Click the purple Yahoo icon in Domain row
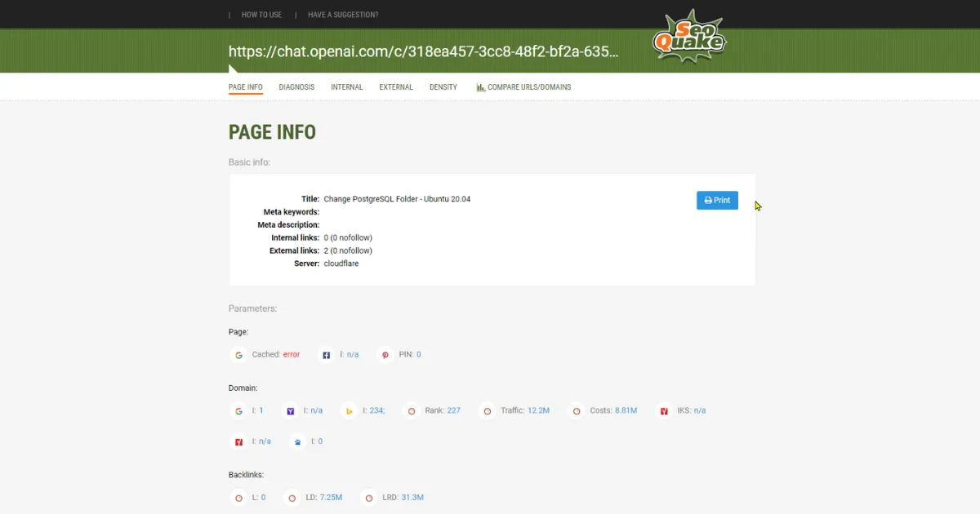 coord(290,411)
